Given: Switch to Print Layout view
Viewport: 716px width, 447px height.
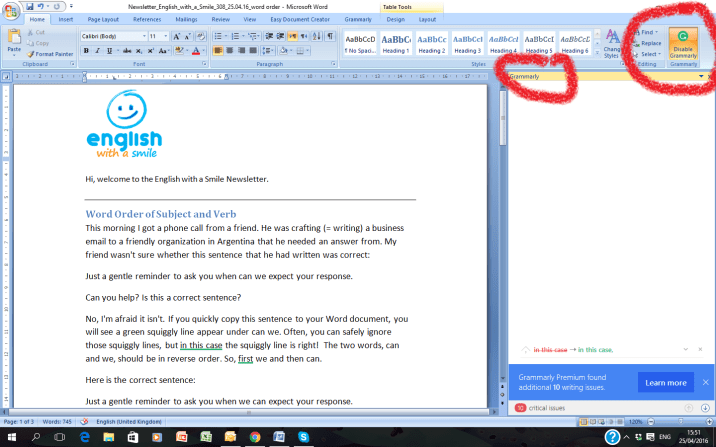Looking at the screenshot, I should pos(584,421).
